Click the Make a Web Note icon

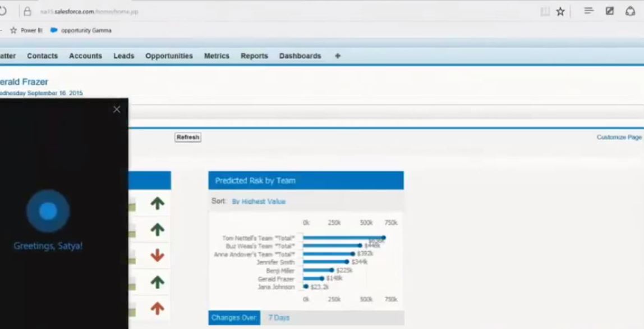pos(610,11)
